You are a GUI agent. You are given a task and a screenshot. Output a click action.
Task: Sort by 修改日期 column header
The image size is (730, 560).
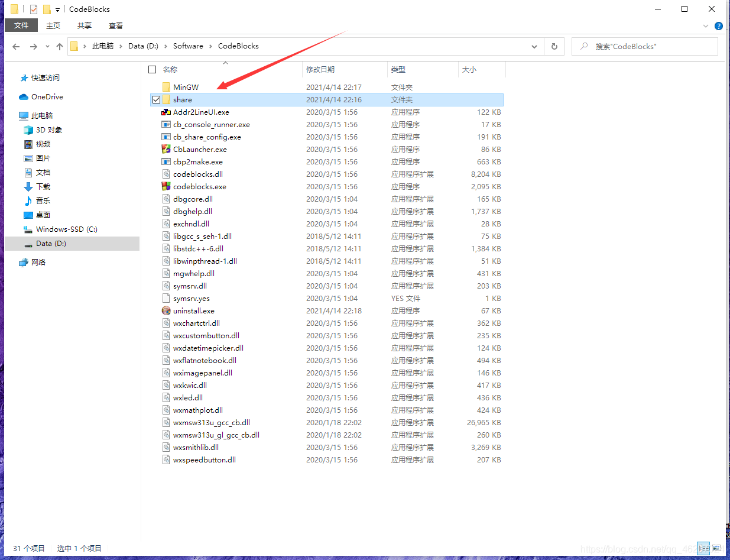click(x=320, y=70)
